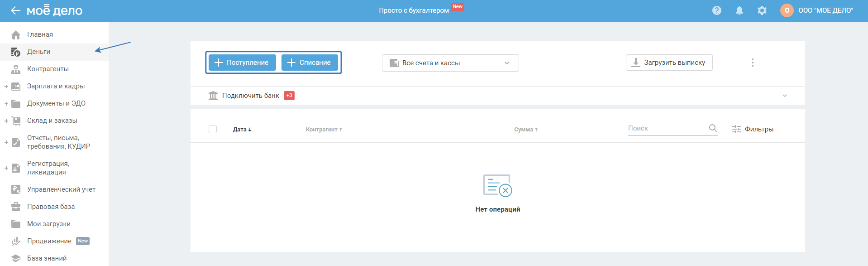The height and width of the screenshot is (266, 868).
Task: Click the Зарплата и кадры wallet icon
Action: click(16, 87)
